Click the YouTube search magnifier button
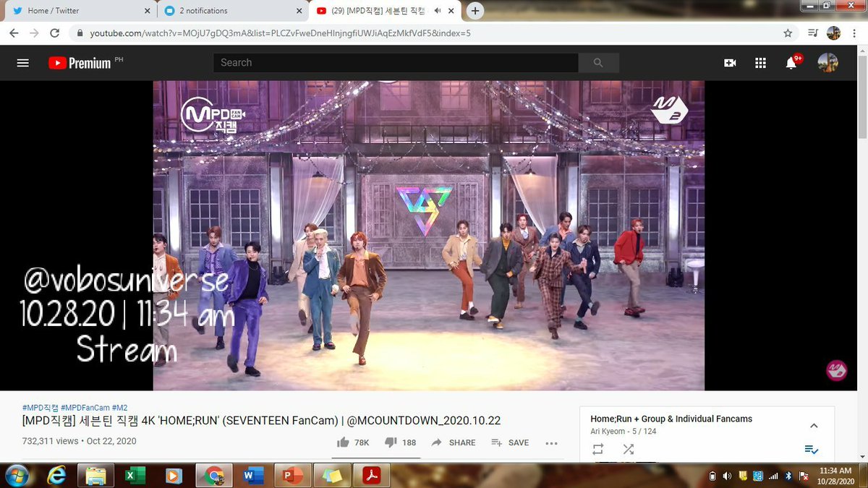 [x=598, y=63]
